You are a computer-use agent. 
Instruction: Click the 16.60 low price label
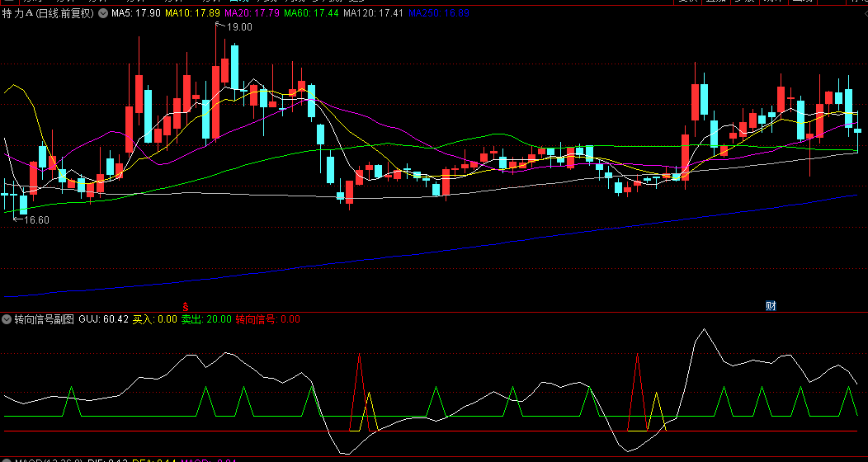(x=36, y=220)
